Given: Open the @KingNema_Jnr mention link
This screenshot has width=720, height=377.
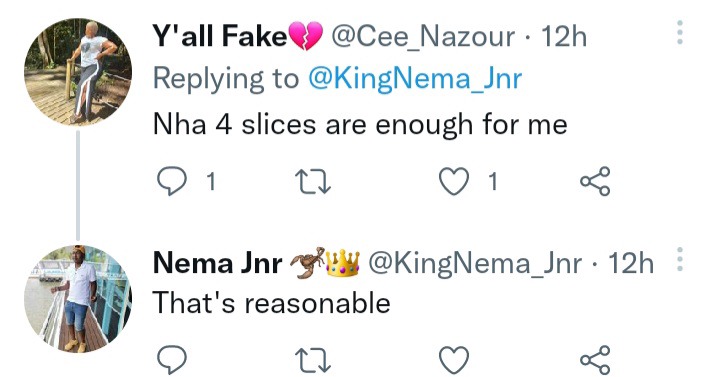Looking at the screenshot, I should tap(415, 79).
